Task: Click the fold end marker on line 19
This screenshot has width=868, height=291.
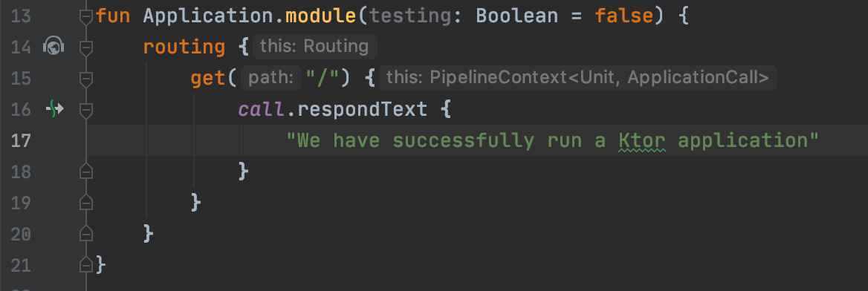Action: [x=85, y=202]
